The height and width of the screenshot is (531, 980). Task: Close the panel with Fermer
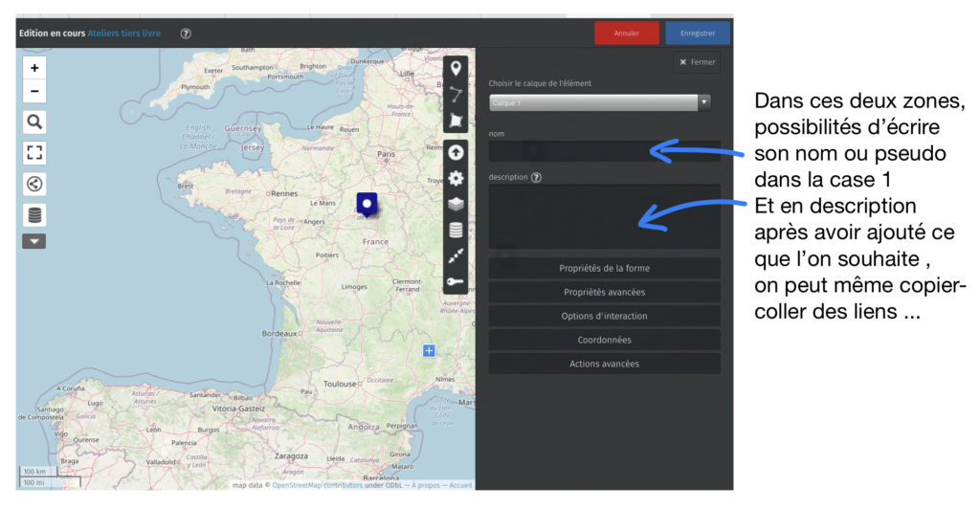coord(697,62)
